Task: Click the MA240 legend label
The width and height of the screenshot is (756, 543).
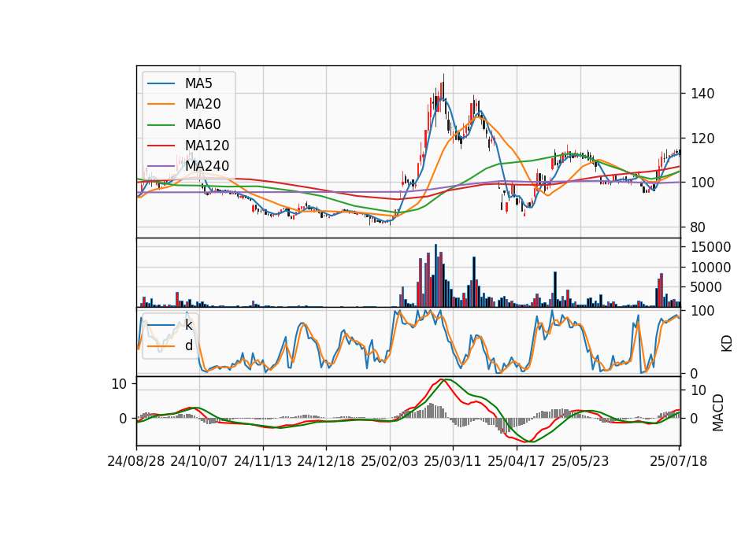Action: coord(207,166)
